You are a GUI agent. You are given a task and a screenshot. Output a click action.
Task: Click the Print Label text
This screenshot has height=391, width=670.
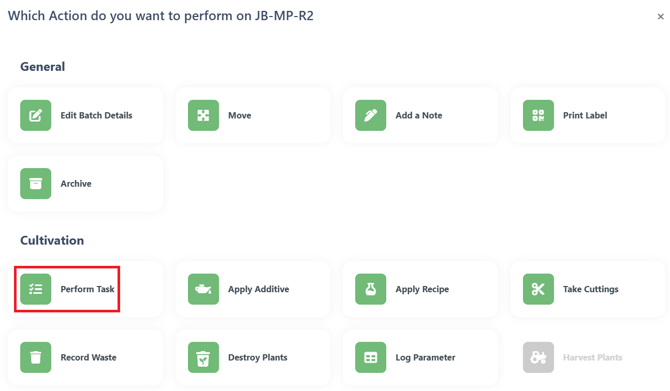[585, 115]
